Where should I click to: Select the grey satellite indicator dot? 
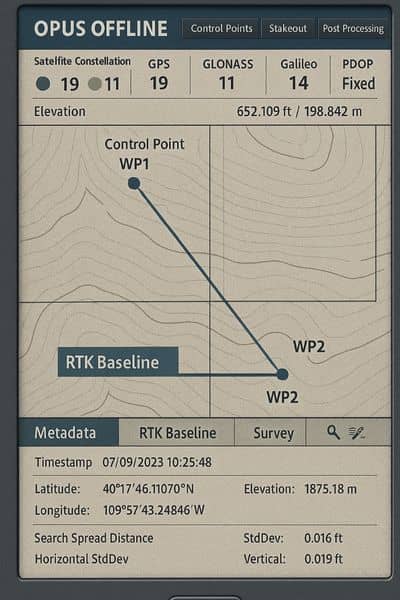coord(95,84)
